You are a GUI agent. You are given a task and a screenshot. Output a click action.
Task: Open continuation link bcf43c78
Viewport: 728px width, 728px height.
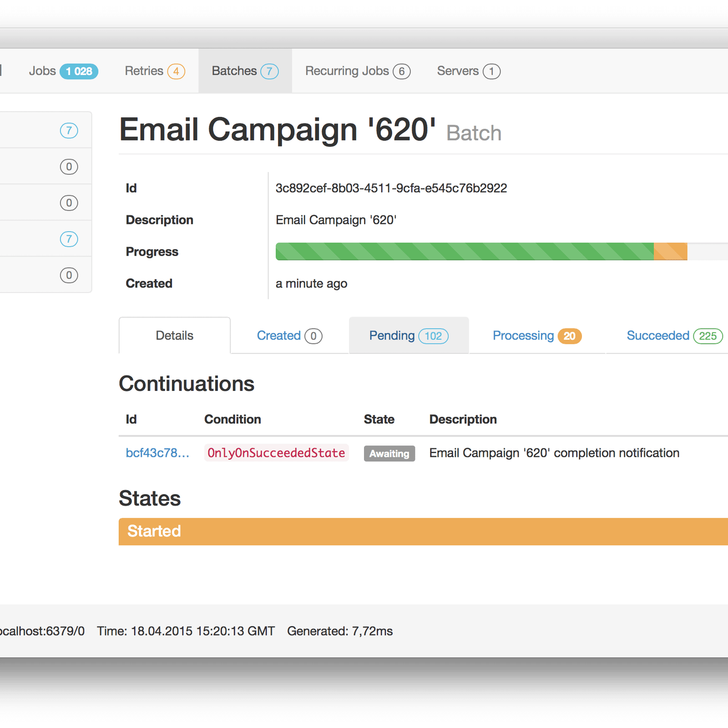coord(157,453)
